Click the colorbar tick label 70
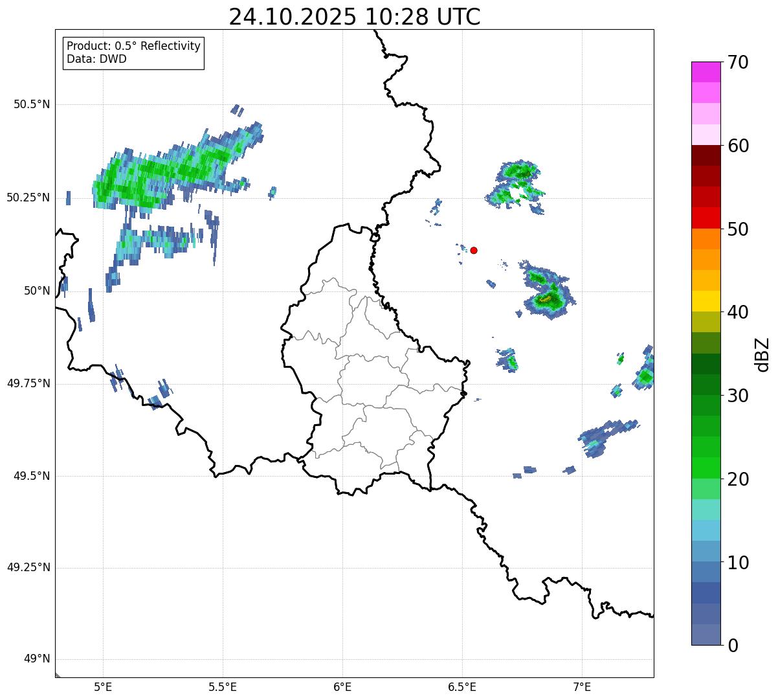The height and width of the screenshot is (700, 778). click(738, 62)
